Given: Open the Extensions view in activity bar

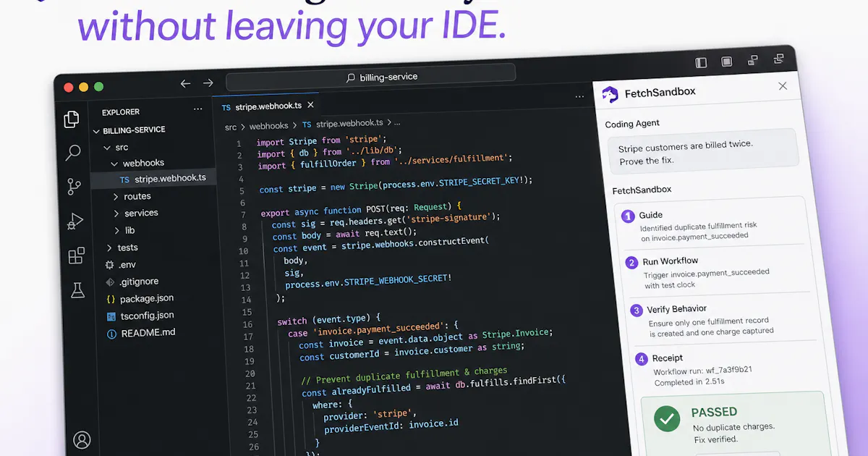Looking at the screenshot, I should point(76,256).
